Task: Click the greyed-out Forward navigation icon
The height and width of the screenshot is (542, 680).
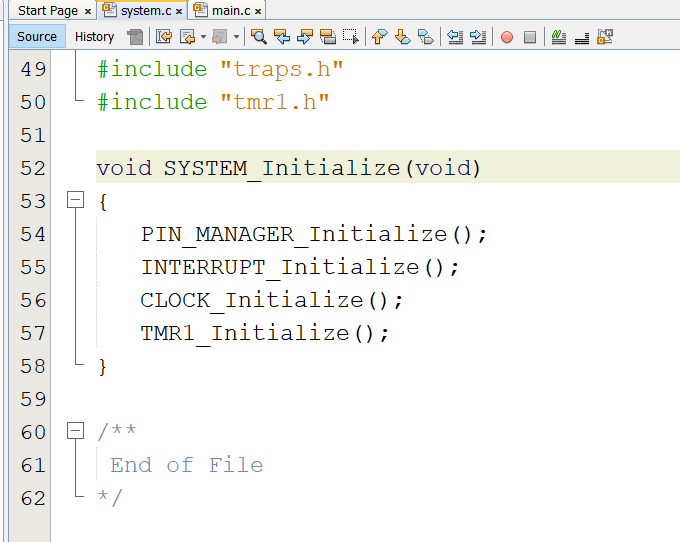Action: [220, 37]
